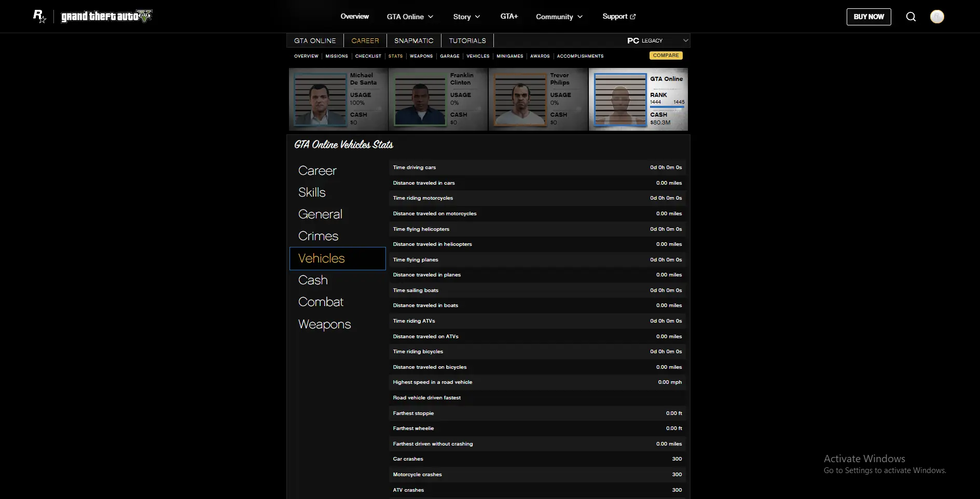The width and height of the screenshot is (980, 499).
Task: Switch to the Snapmatic tab
Action: click(413, 40)
